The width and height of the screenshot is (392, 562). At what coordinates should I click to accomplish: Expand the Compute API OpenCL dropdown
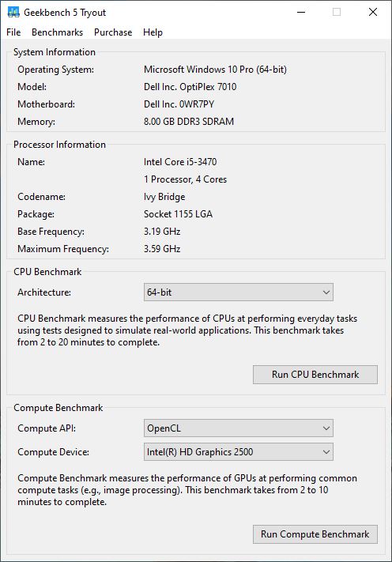point(238,428)
